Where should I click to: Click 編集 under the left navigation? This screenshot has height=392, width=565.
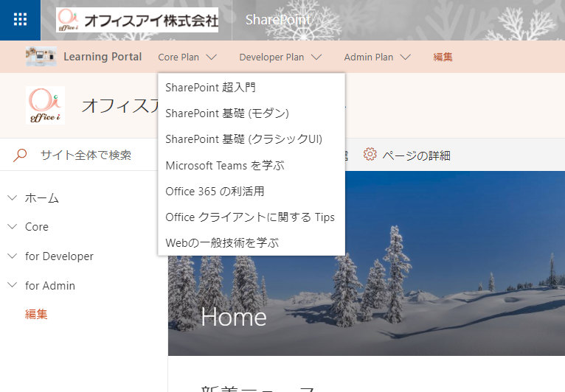[x=36, y=314]
